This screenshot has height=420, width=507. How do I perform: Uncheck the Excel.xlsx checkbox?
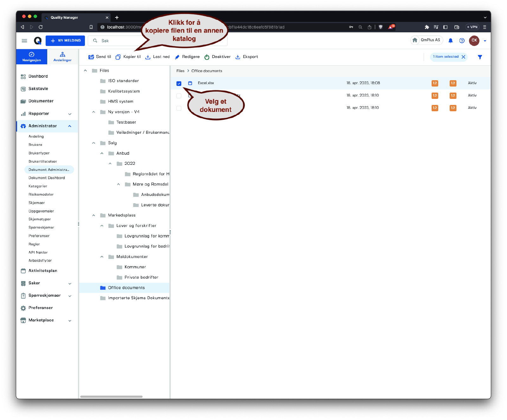pyautogui.click(x=179, y=83)
